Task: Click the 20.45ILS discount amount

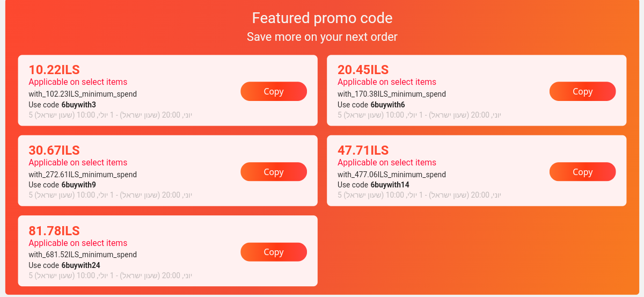Action: click(x=363, y=70)
